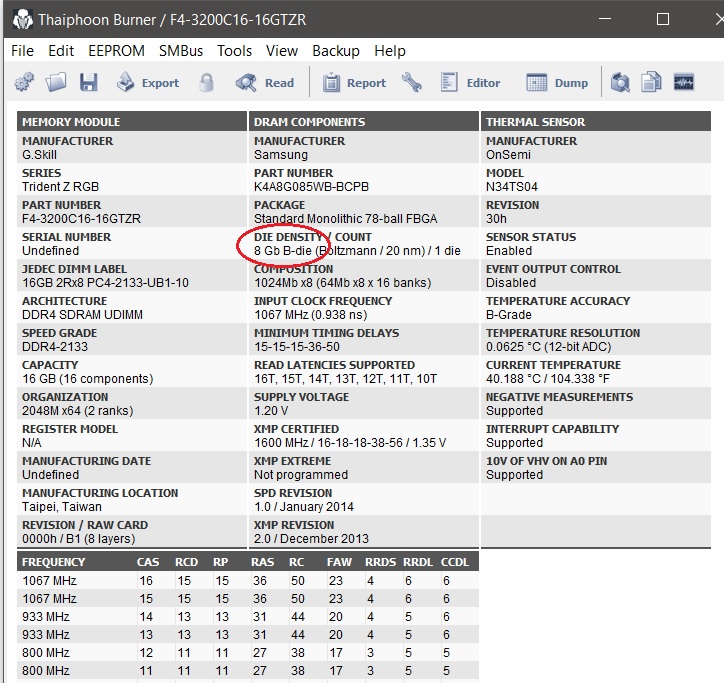Click the MEMORY MODULE column header

(132, 121)
